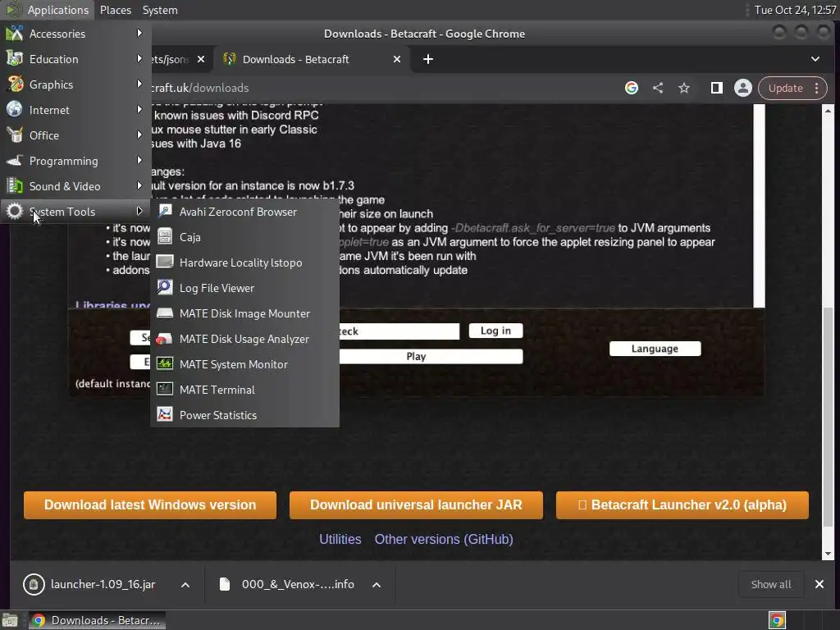Expand the Office submenu arrow
Screen dimensions: 840x630
click(x=139, y=135)
